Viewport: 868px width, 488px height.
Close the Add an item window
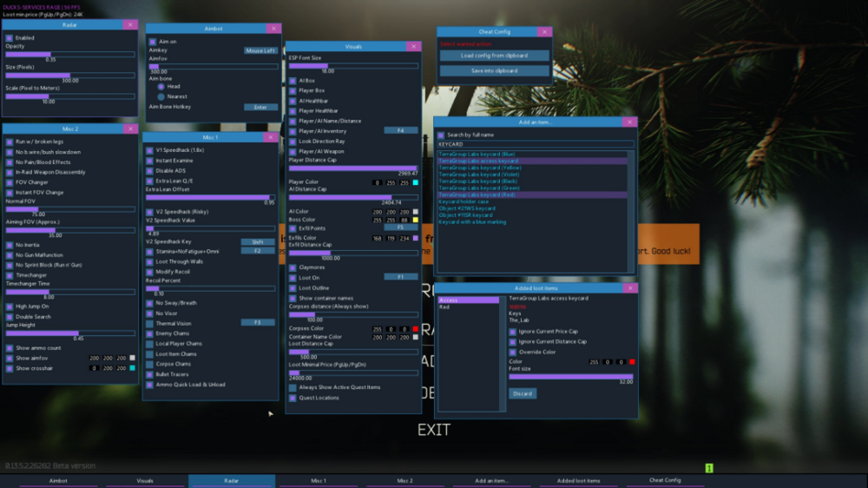coord(631,122)
